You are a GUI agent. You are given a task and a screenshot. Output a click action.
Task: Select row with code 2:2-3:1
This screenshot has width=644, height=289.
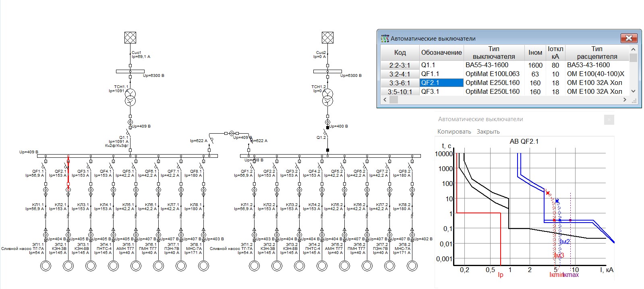505,65
